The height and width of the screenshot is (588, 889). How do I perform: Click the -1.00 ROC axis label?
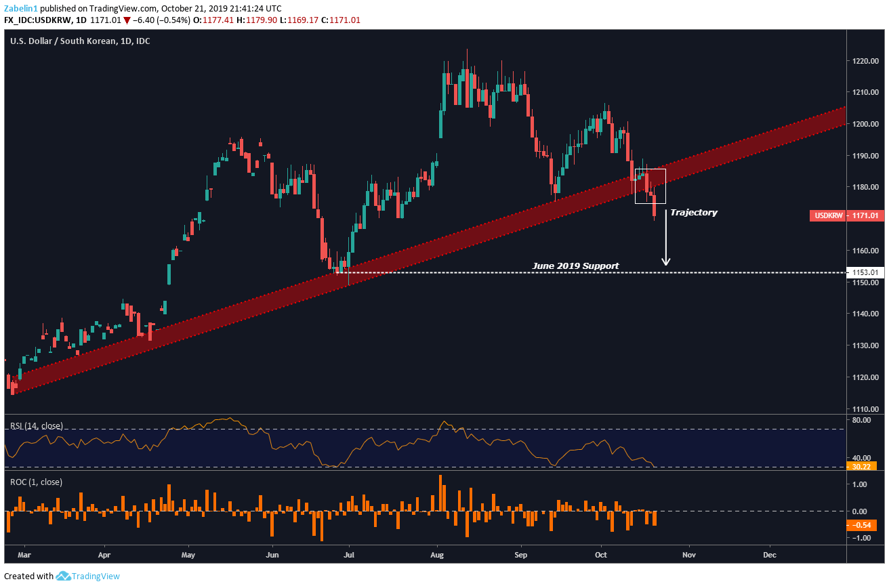[x=861, y=538]
